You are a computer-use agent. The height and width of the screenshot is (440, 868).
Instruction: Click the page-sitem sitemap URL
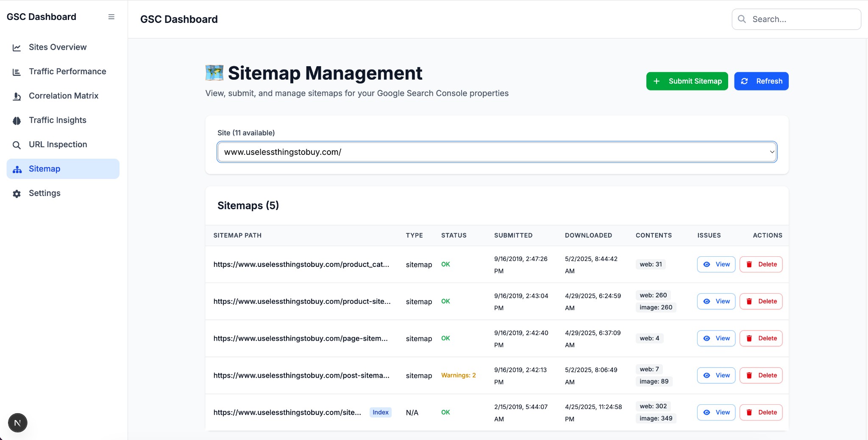[x=300, y=338]
